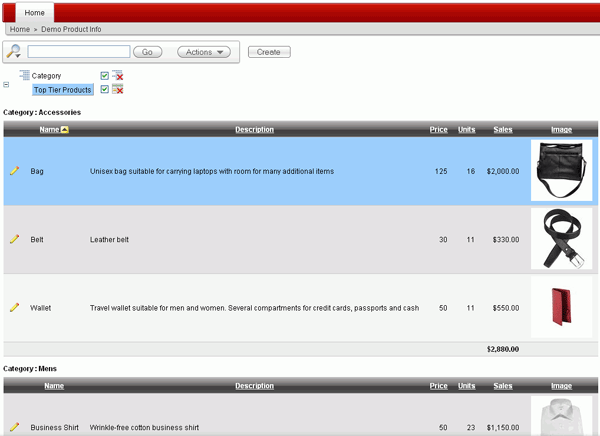Viewport: 600px width, 436px height.
Task: Click Accessories Price column header
Action: (439, 130)
